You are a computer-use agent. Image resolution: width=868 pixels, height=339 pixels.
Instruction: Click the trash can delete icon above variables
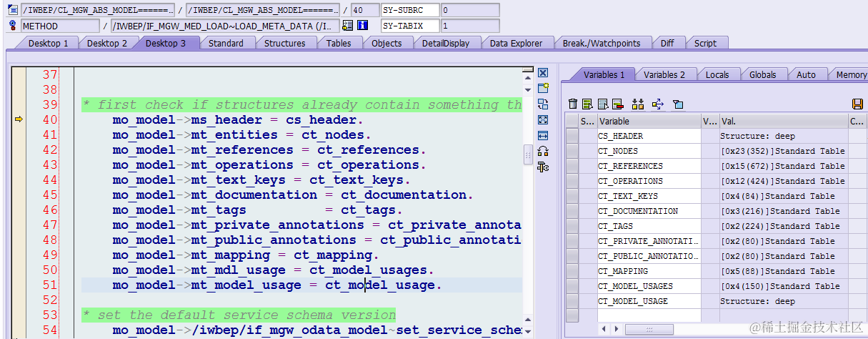tap(573, 104)
